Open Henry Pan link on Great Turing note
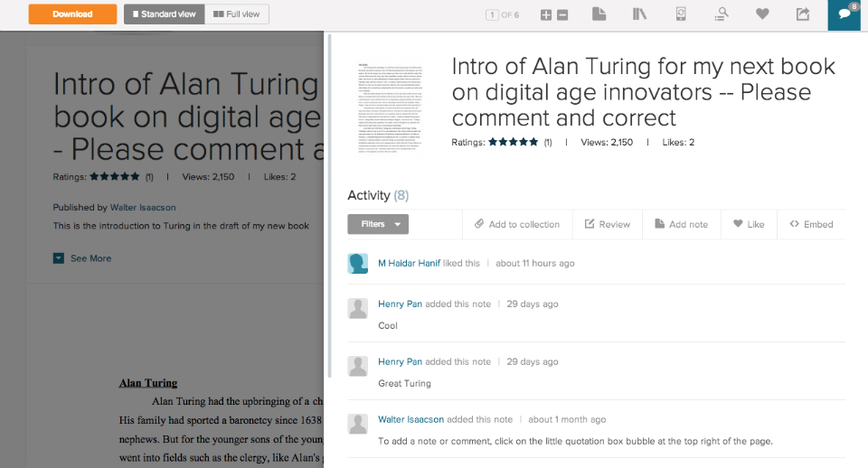This screenshot has width=868, height=468. 401,361
